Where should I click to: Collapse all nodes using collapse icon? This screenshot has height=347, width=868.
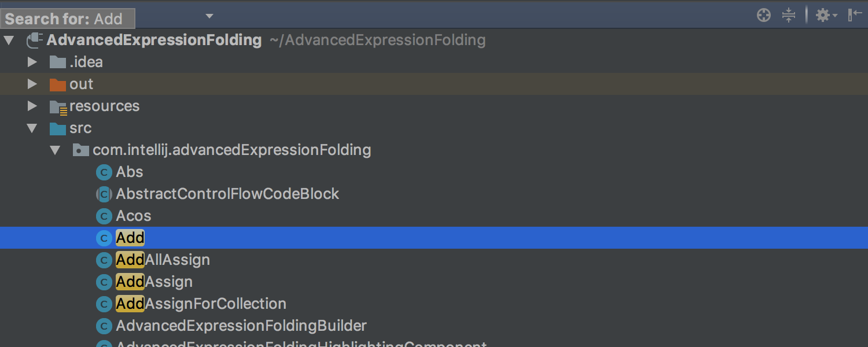tap(789, 16)
